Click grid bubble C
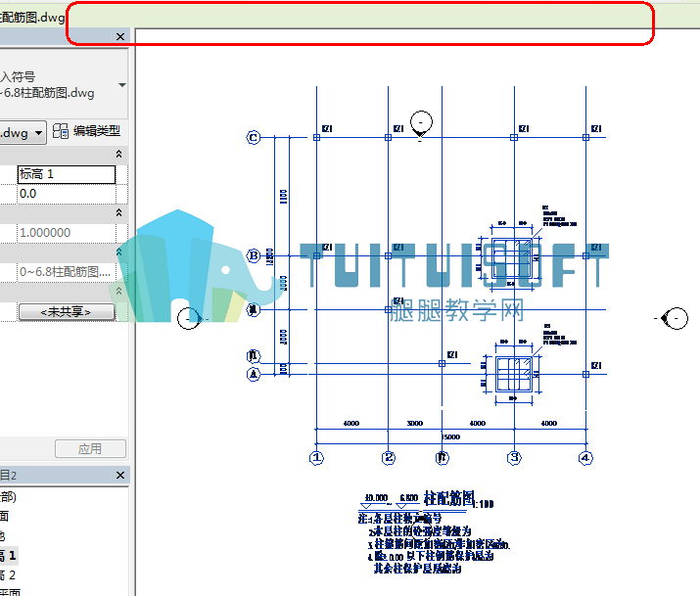This screenshot has height=596, width=700. 254,137
